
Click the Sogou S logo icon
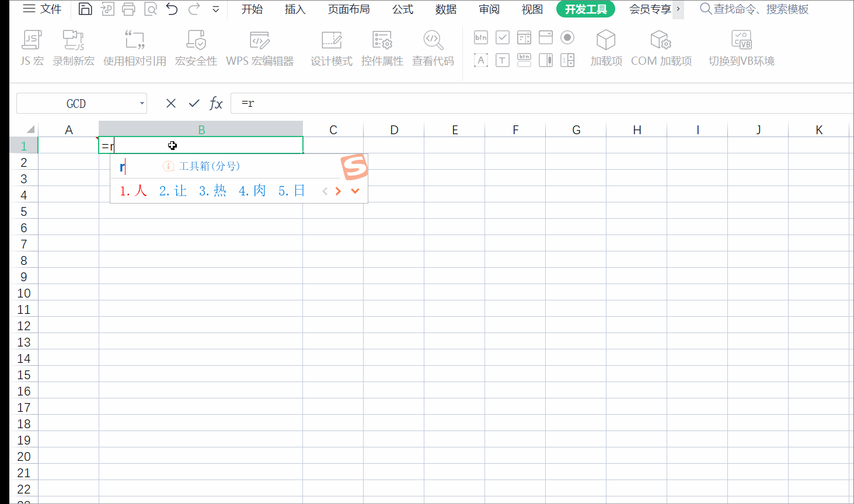pyautogui.click(x=354, y=167)
